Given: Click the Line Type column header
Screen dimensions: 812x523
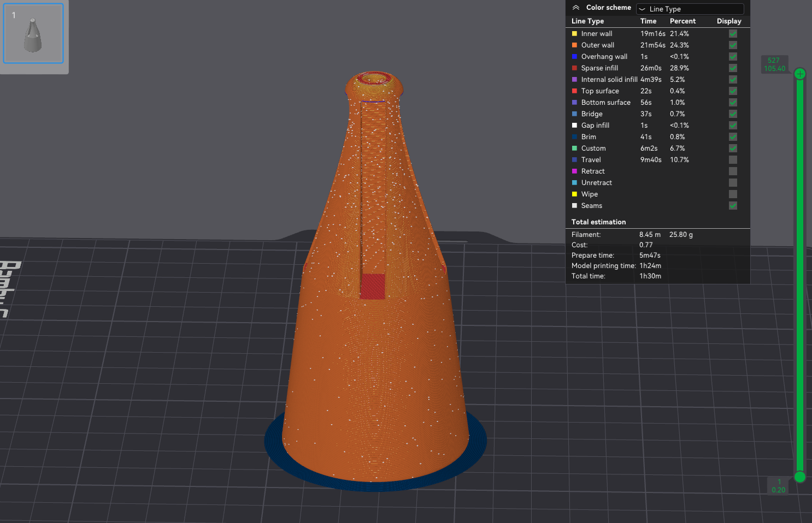Looking at the screenshot, I should click(x=587, y=21).
